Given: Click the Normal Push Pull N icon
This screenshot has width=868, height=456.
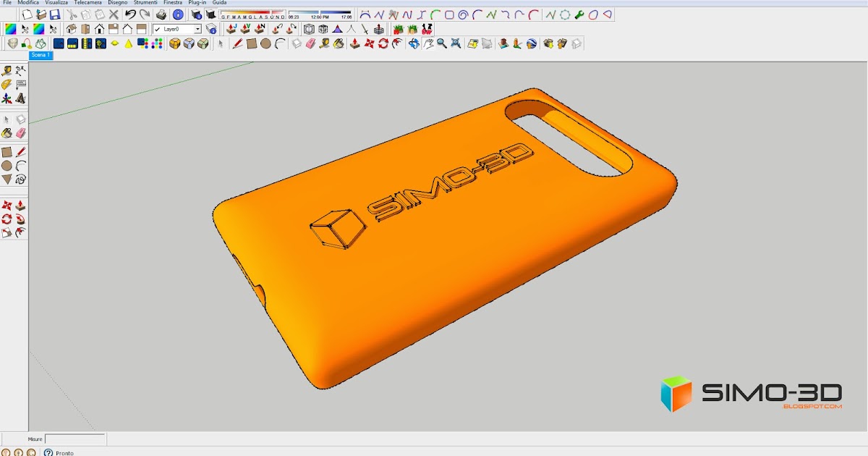Looking at the screenshot, I should point(260,29).
